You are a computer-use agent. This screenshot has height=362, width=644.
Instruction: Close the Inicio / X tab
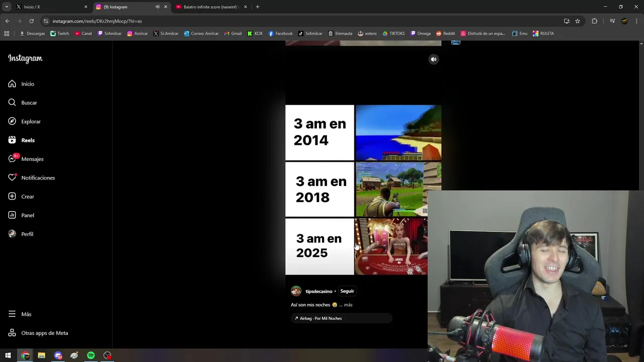pos(86,7)
